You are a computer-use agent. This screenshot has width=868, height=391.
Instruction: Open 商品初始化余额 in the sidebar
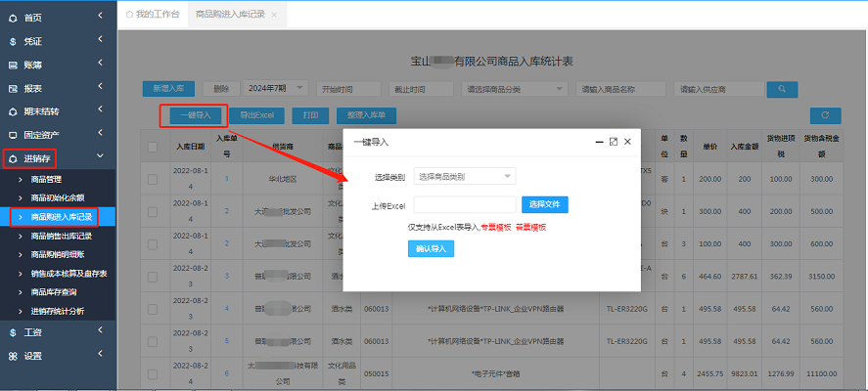pos(58,198)
